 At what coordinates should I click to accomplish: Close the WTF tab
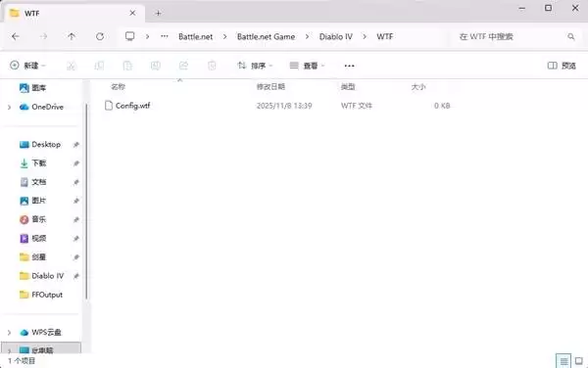pyautogui.click(x=132, y=13)
